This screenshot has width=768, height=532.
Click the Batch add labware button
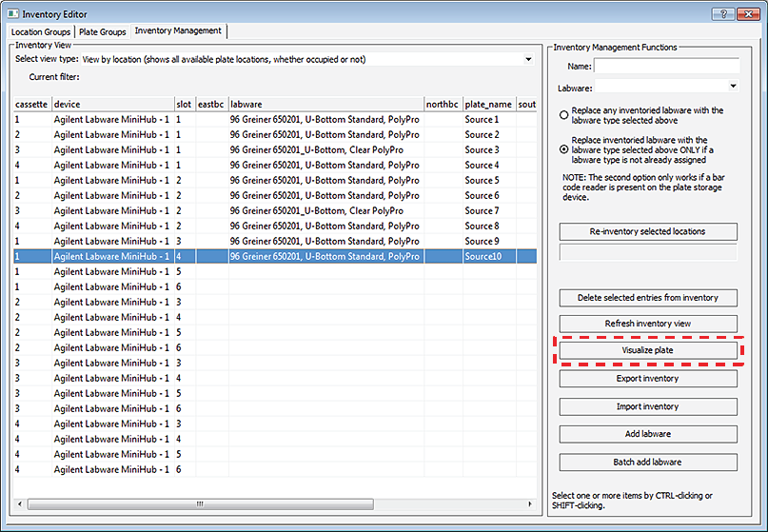647,463
